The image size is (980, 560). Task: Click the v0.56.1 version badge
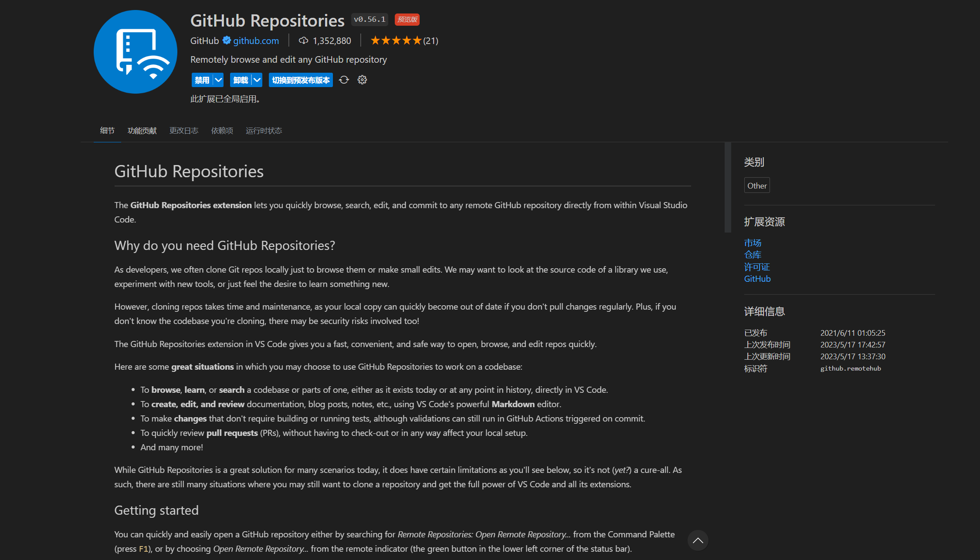pyautogui.click(x=370, y=20)
